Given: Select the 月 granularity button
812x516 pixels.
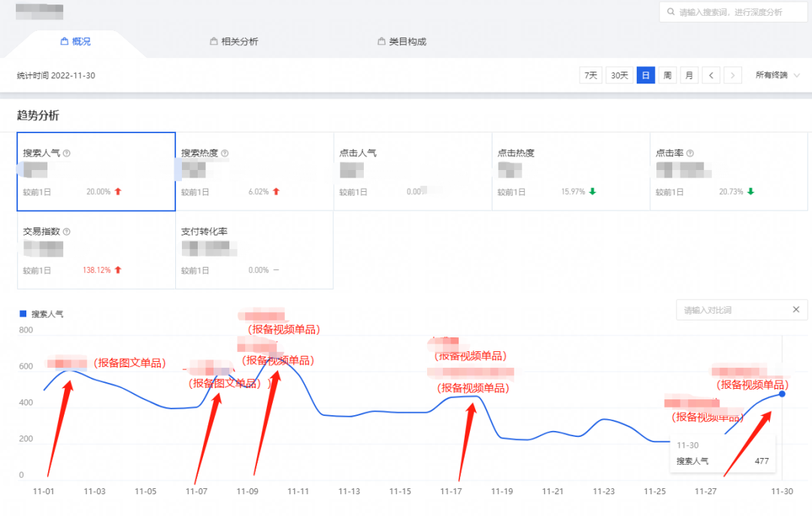Looking at the screenshot, I should click(689, 75).
